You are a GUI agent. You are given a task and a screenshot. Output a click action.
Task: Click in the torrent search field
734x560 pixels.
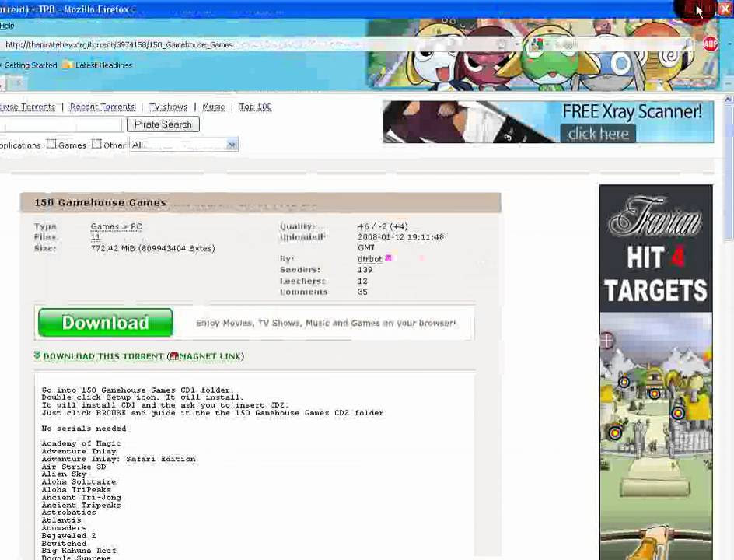(61, 124)
